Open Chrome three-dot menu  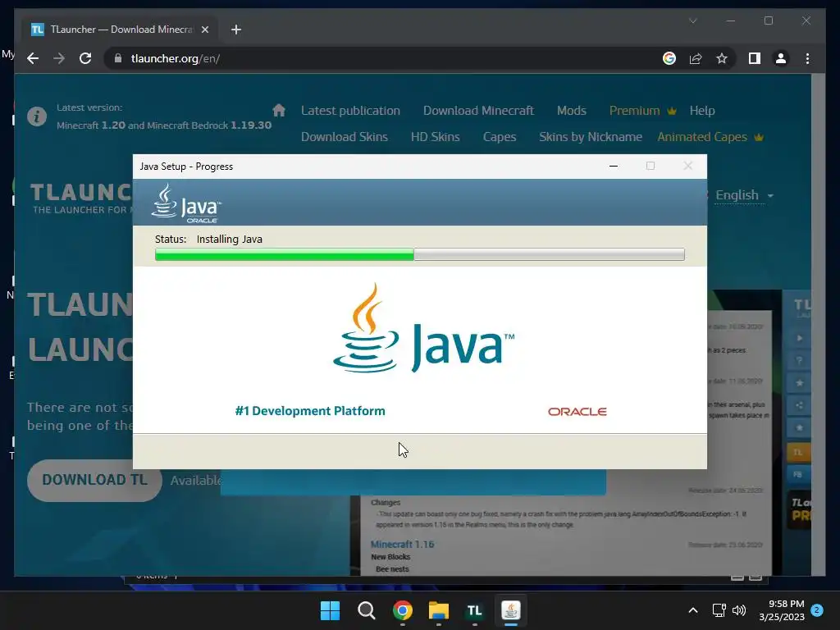click(807, 58)
